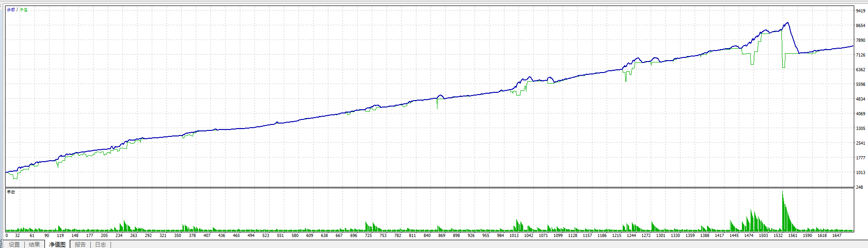The width and height of the screenshot is (868, 248).
Task: Click trade number 1532 on horizontal axis
Action: (778, 235)
